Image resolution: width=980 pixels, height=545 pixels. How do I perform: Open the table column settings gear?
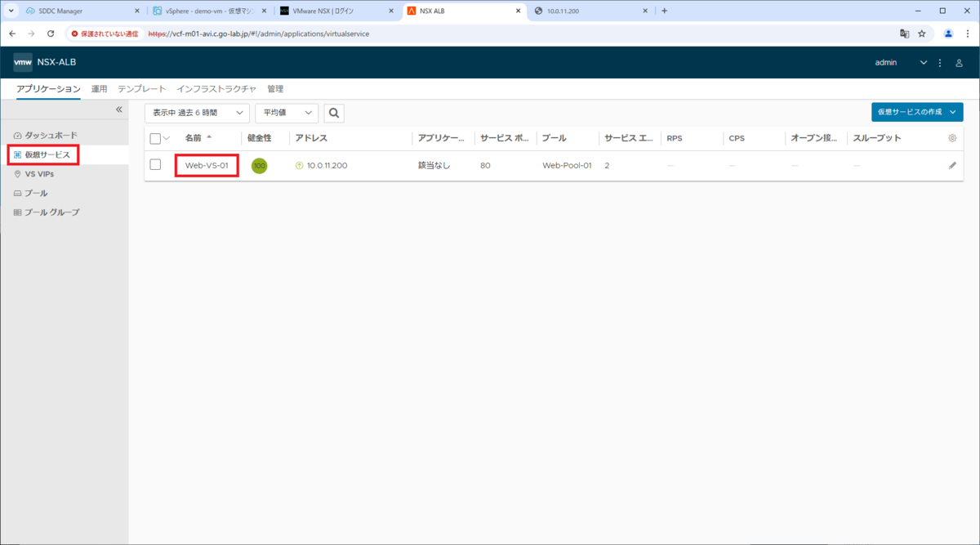[x=952, y=138]
